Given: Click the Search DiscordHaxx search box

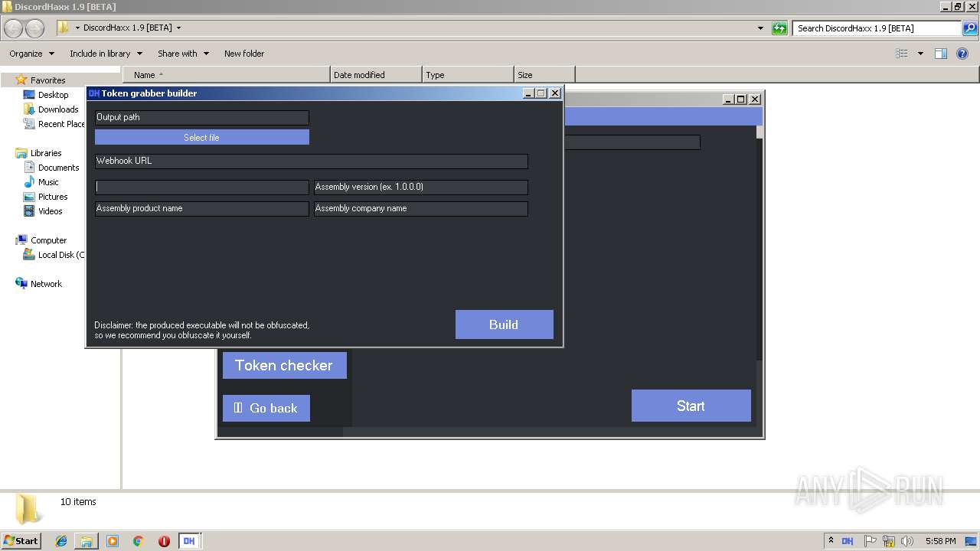Looking at the screenshot, I should click(x=877, y=28).
